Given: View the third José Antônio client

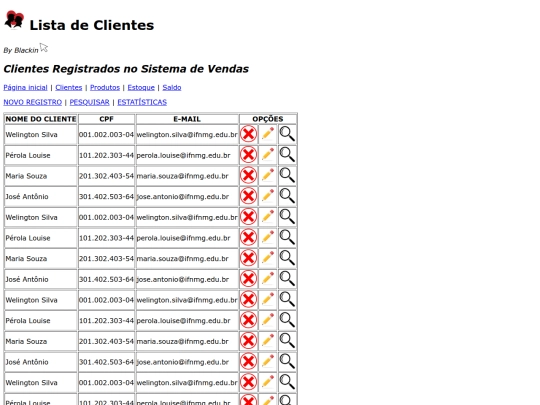Looking at the screenshot, I should click(287, 361).
